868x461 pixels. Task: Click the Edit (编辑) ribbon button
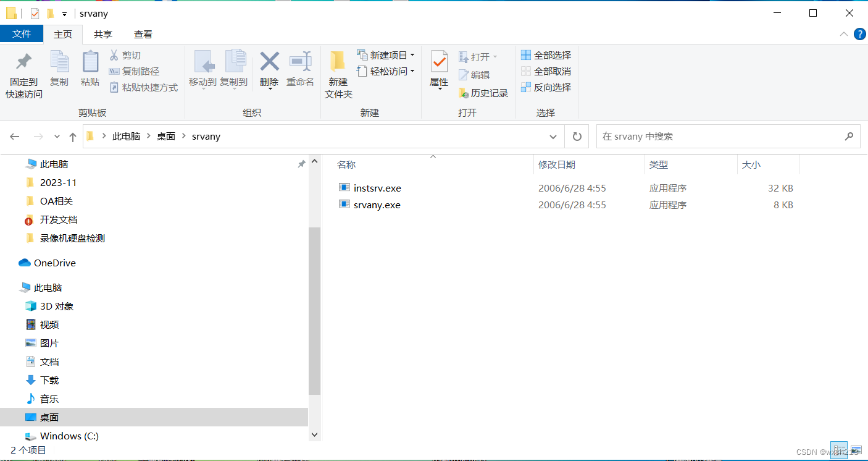pos(474,75)
